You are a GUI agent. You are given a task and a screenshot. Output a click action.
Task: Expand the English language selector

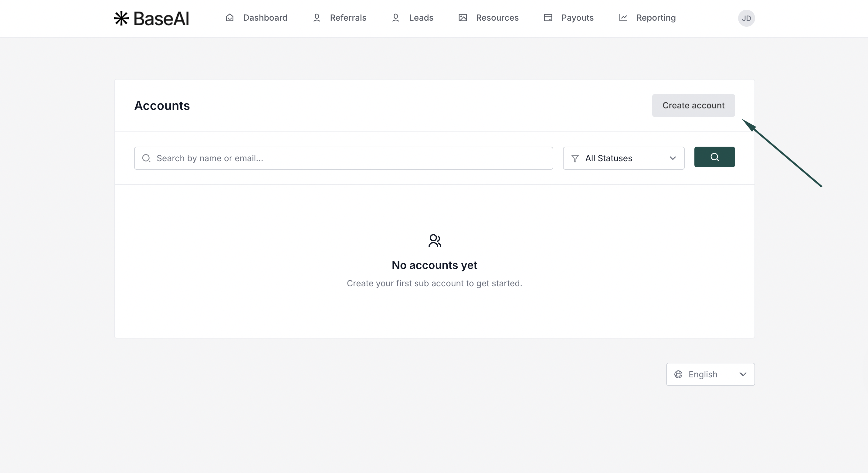[x=710, y=374]
